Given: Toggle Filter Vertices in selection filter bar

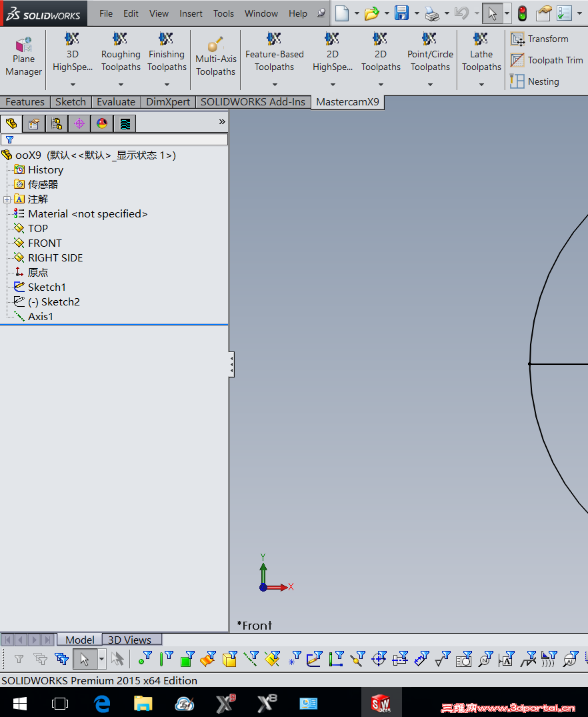Looking at the screenshot, I should coord(145,658).
